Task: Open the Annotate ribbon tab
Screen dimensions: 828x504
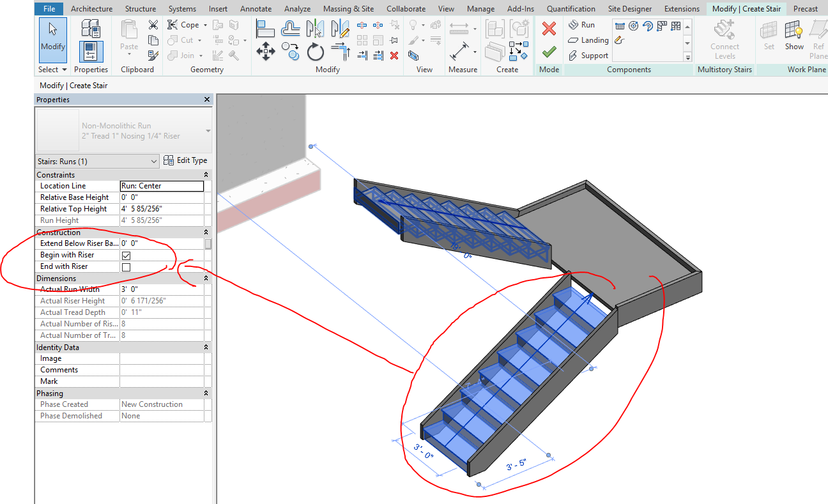Action: [x=256, y=8]
